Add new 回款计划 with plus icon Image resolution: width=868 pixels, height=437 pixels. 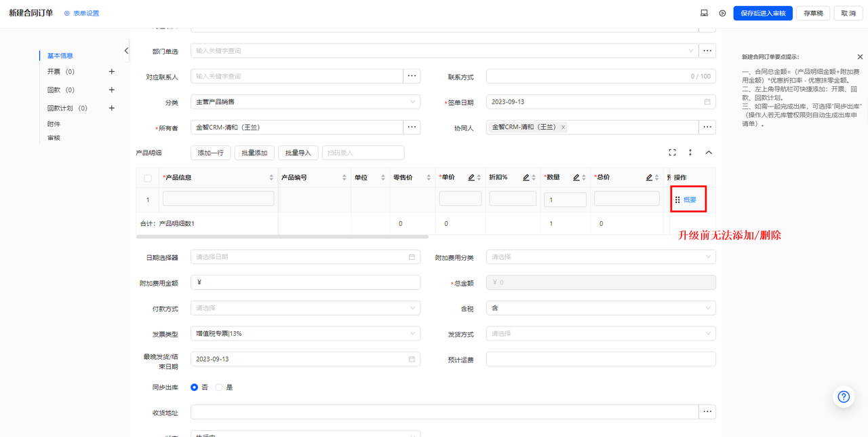click(x=112, y=108)
